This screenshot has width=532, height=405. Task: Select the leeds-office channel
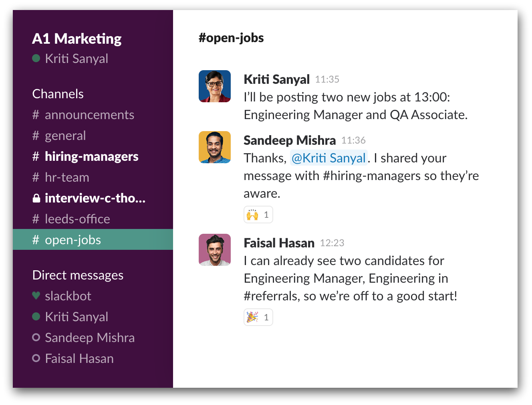77,219
